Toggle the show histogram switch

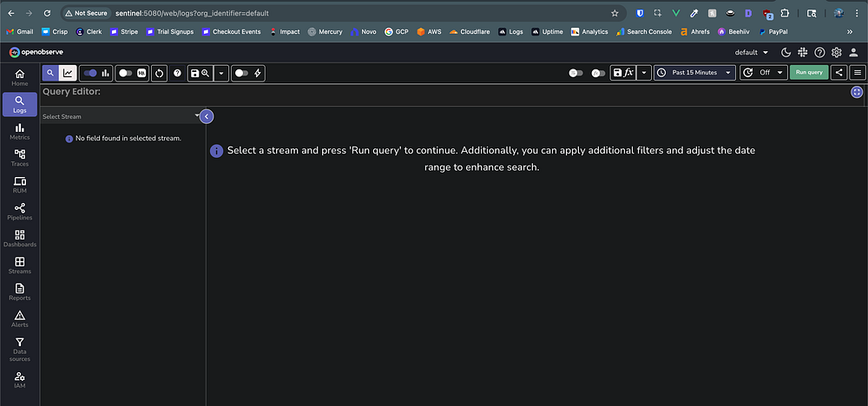tap(90, 73)
